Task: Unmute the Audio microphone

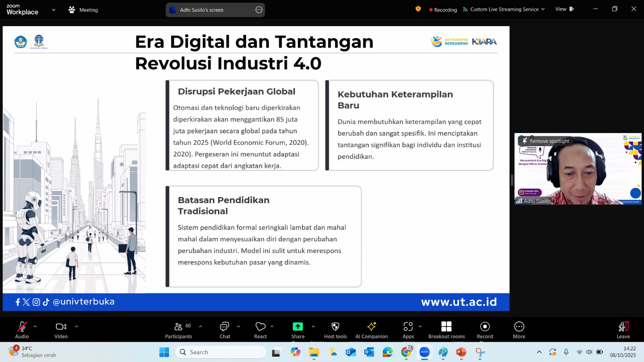Action: tap(22, 327)
